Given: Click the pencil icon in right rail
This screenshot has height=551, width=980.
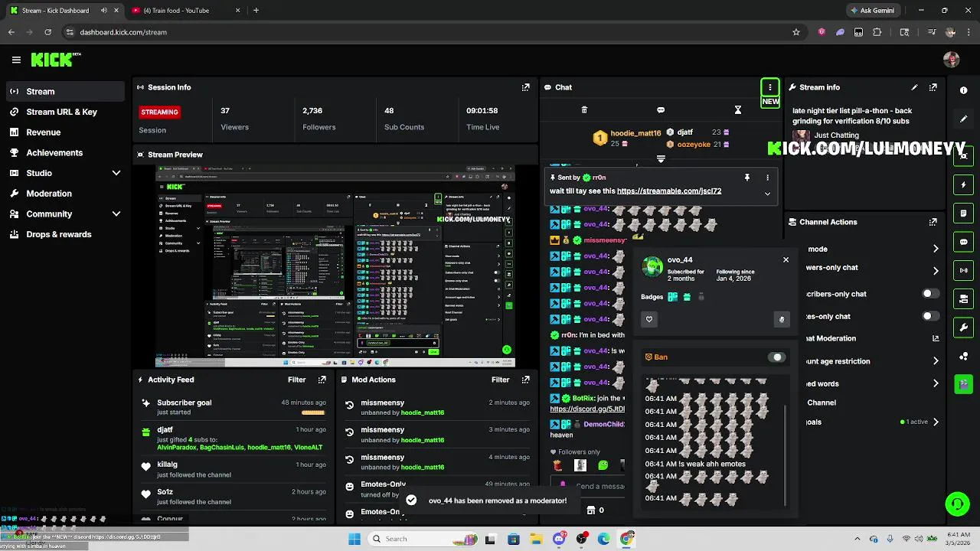Looking at the screenshot, I should 963,119.
